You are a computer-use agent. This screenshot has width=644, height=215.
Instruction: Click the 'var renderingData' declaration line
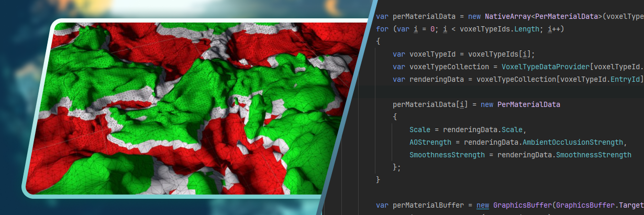(x=518, y=79)
